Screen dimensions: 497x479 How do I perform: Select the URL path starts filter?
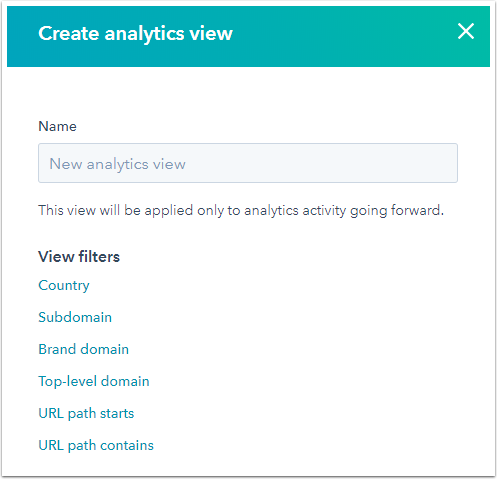(x=86, y=413)
